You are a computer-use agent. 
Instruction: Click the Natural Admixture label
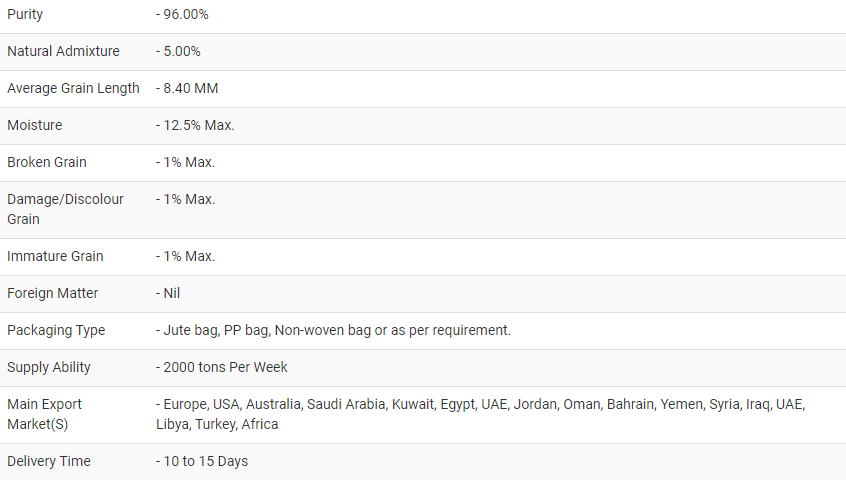click(x=63, y=51)
